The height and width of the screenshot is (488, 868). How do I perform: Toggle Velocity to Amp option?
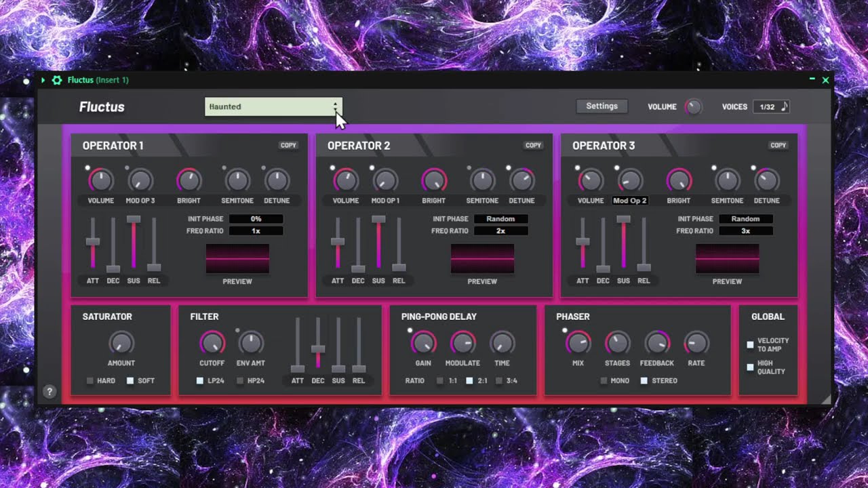coord(751,345)
